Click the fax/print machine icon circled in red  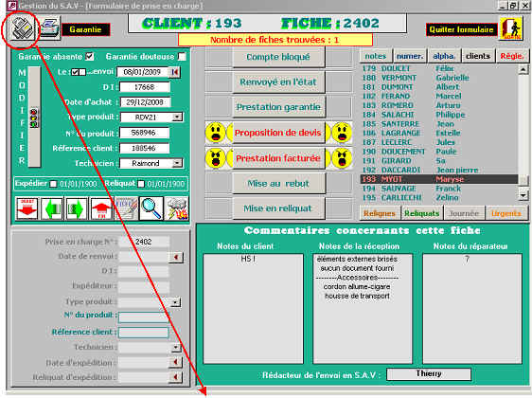pyautogui.click(x=22, y=28)
